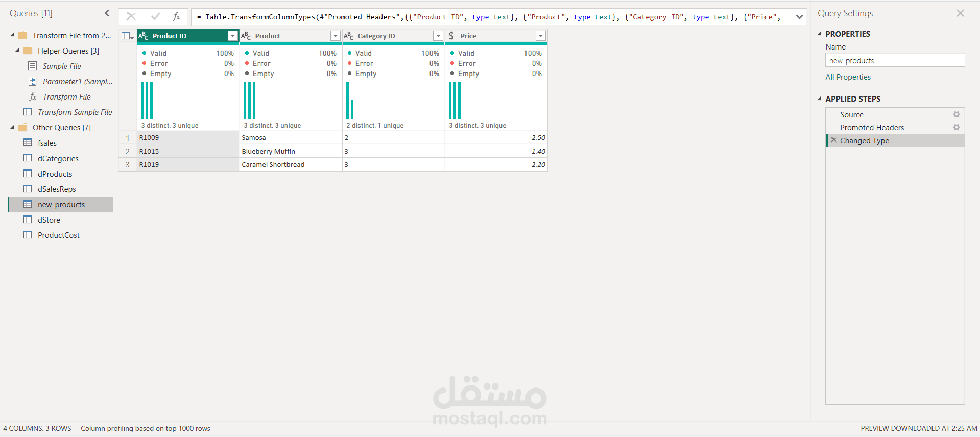Collapse the Other Queries group
Screen dimensions: 980x437
12,127
